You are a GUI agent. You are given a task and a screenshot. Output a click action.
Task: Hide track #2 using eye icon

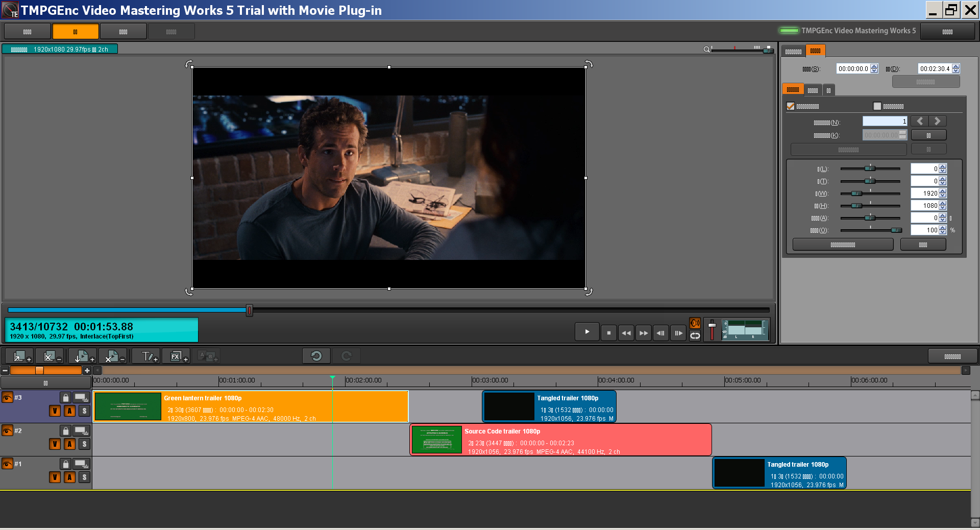tap(7, 431)
